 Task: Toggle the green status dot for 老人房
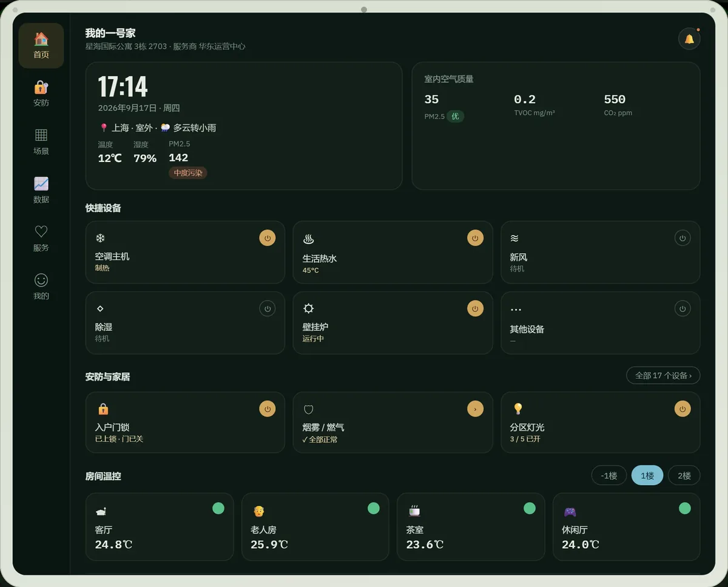point(374,508)
